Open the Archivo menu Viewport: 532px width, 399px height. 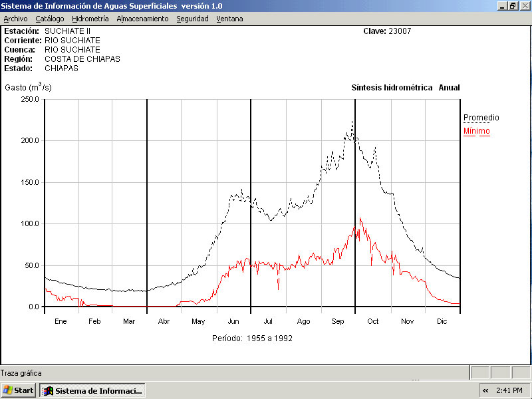pyautogui.click(x=15, y=19)
